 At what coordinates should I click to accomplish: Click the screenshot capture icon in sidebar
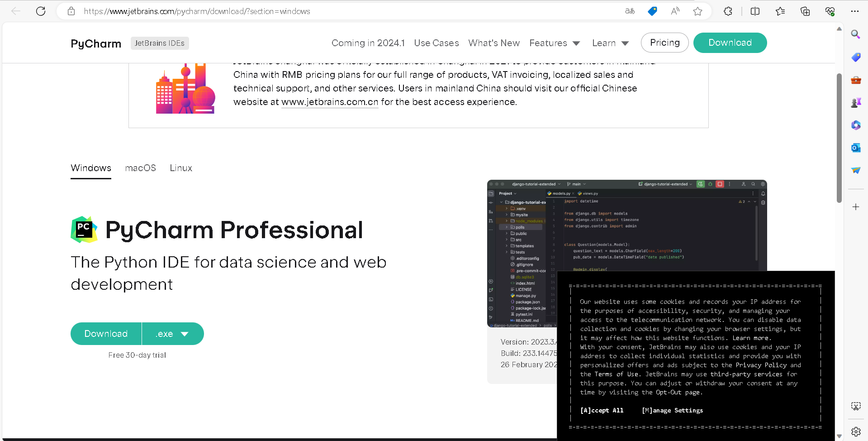856,406
